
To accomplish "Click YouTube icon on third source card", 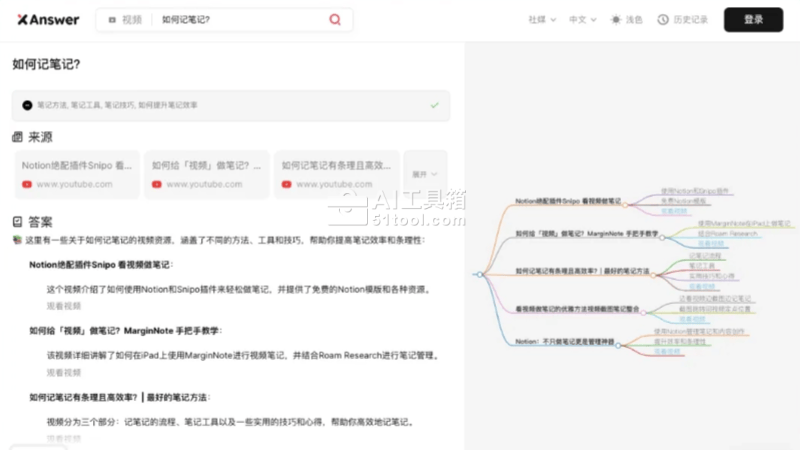I will (x=287, y=184).
